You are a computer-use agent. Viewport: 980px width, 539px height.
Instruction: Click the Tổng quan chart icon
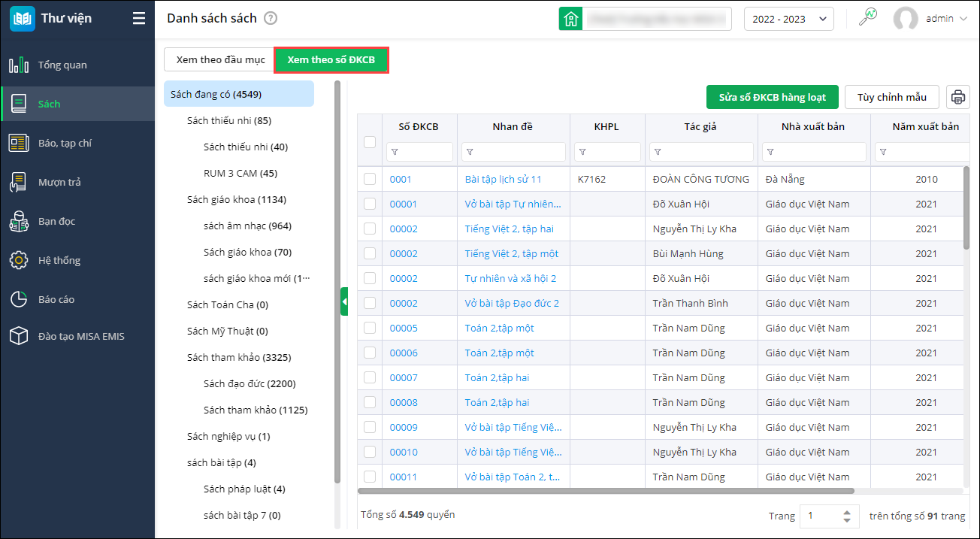19,65
